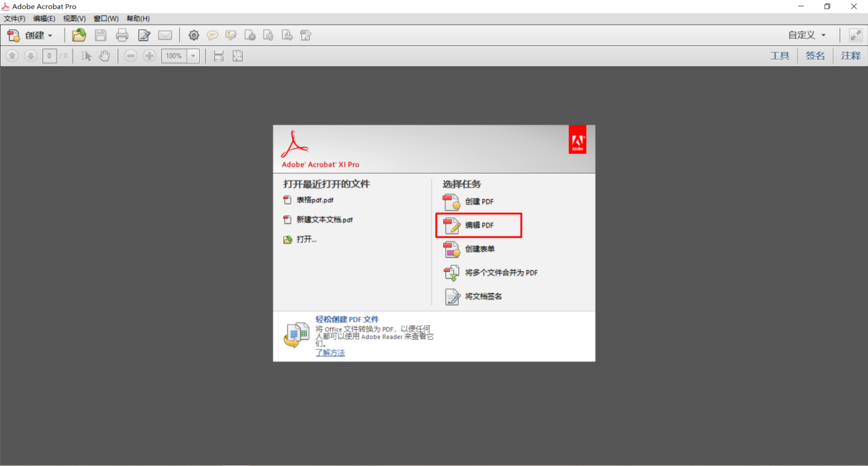Open the 创建 dropdown in the toolbar
Viewport: 868px width, 466px height.
[30, 36]
